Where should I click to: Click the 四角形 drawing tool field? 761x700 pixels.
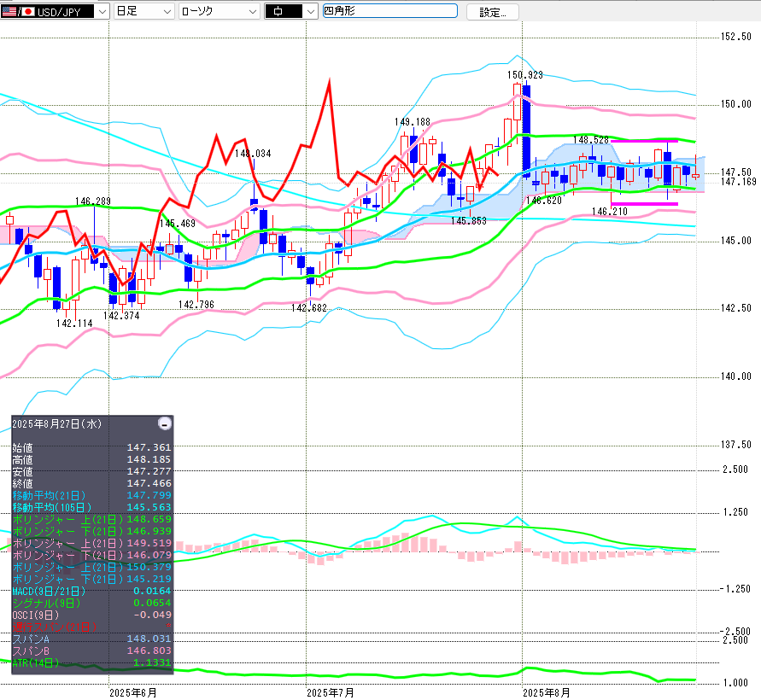(390, 11)
